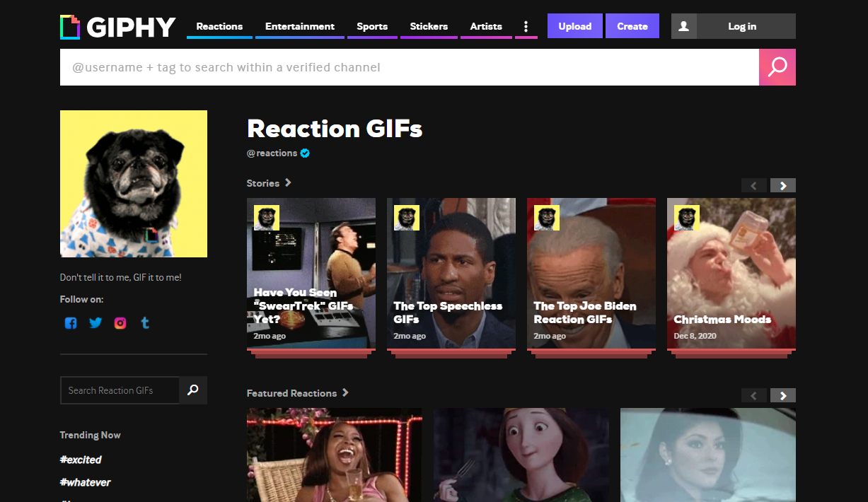Expand the Stories section chevron
Image resolution: width=868 pixels, height=502 pixels.
tap(288, 182)
